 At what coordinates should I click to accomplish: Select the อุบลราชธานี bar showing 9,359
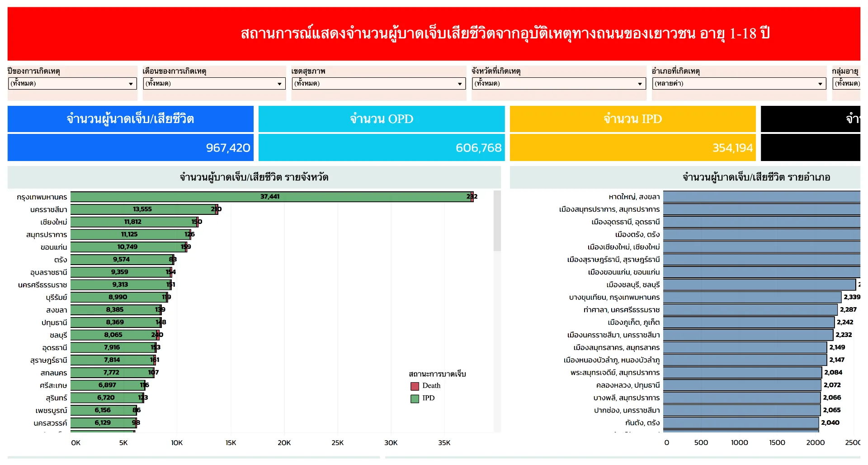(x=120, y=272)
